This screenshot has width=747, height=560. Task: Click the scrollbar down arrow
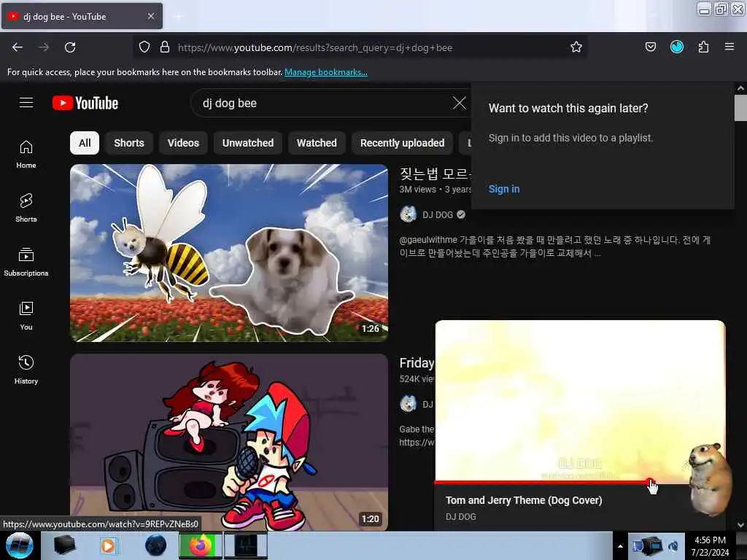pyautogui.click(x=740, y=525)
